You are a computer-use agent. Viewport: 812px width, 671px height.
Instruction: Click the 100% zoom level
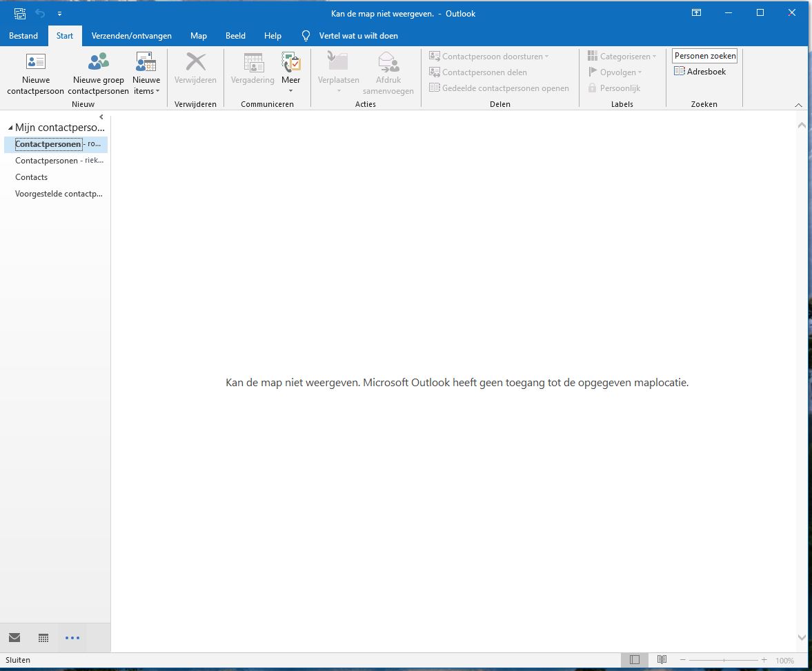(784, 660)
